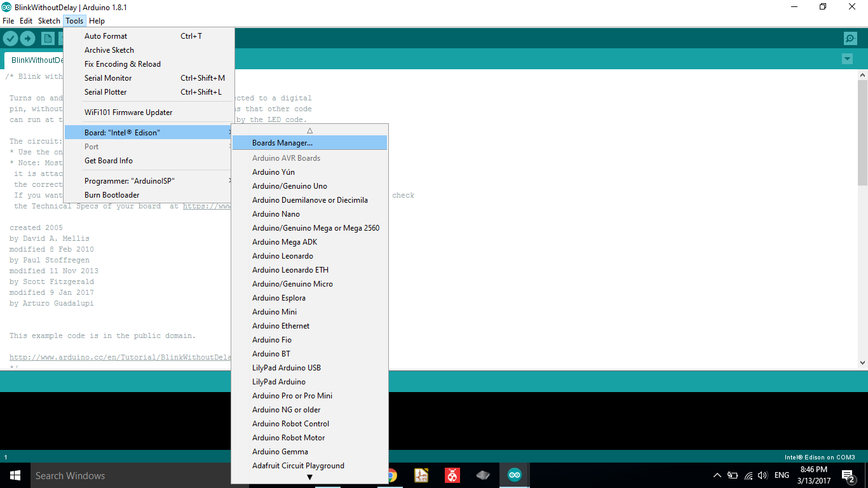
Task: Choose the Arduino Esplora board
Action: 309,298
